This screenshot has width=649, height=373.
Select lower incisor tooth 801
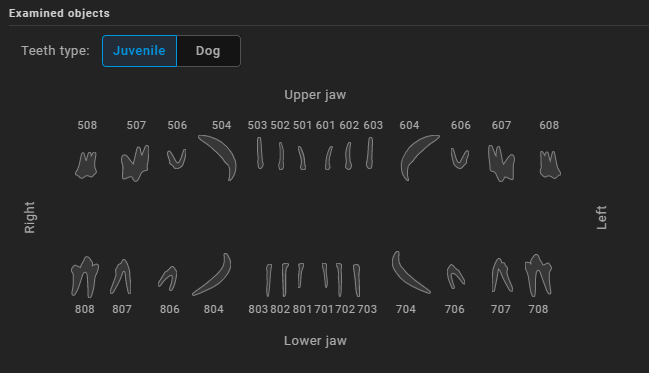[300, 275]
